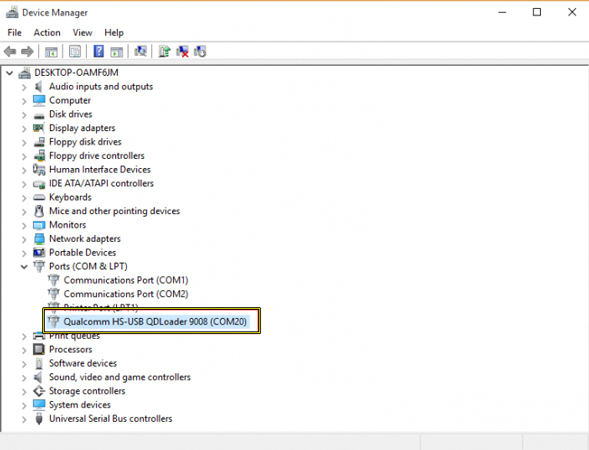Select the Floppy drive controllers label
The width and height of the screenshot is (589, 450).
click(97, 156)
